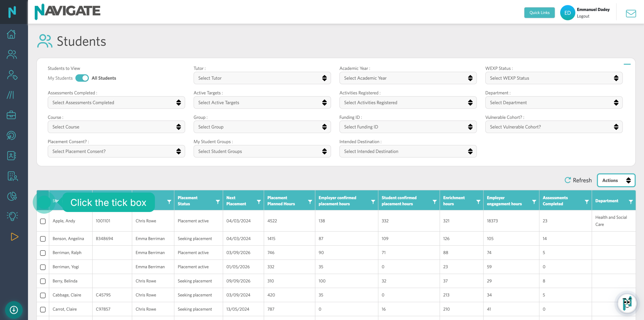Open the Home icon in sidebar
644x320 pixels.
click(11, 34)
